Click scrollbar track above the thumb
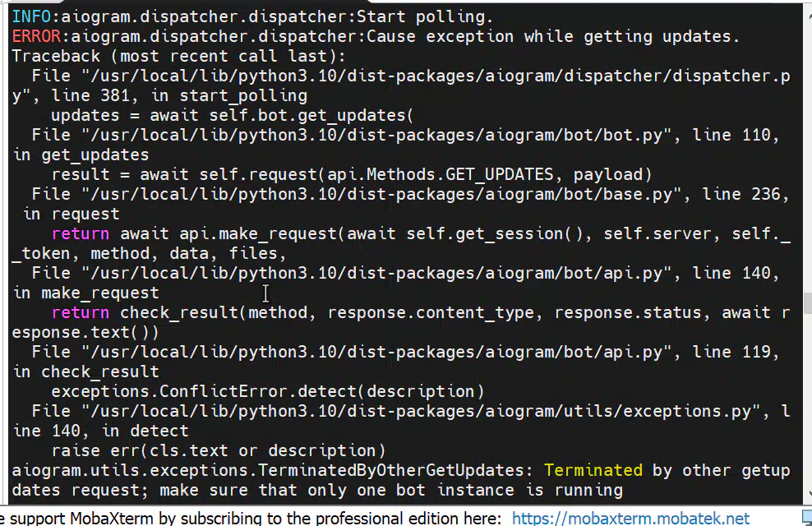This screenshot has height=526, width=812. pyautogui.click(x=807, y=155)
